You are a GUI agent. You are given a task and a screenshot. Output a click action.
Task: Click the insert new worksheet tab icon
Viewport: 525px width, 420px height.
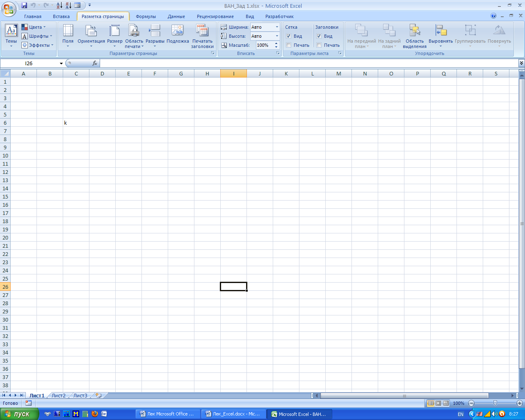[x=98, y=395]
